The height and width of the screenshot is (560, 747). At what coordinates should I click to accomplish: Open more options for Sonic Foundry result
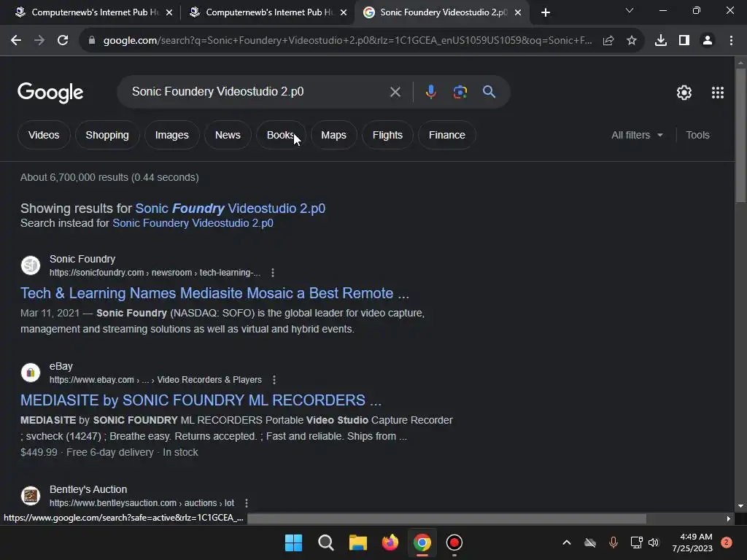273,273
